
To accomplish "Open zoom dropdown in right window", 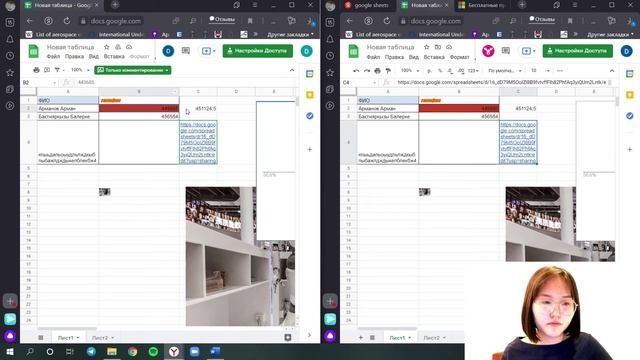I will [x=410, y=71].
